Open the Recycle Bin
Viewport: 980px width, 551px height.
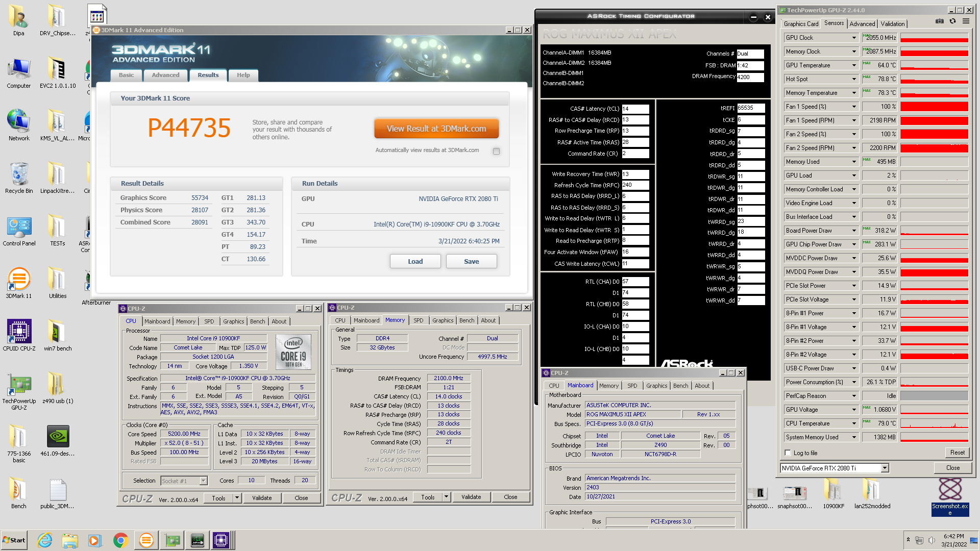pos(19,178)
